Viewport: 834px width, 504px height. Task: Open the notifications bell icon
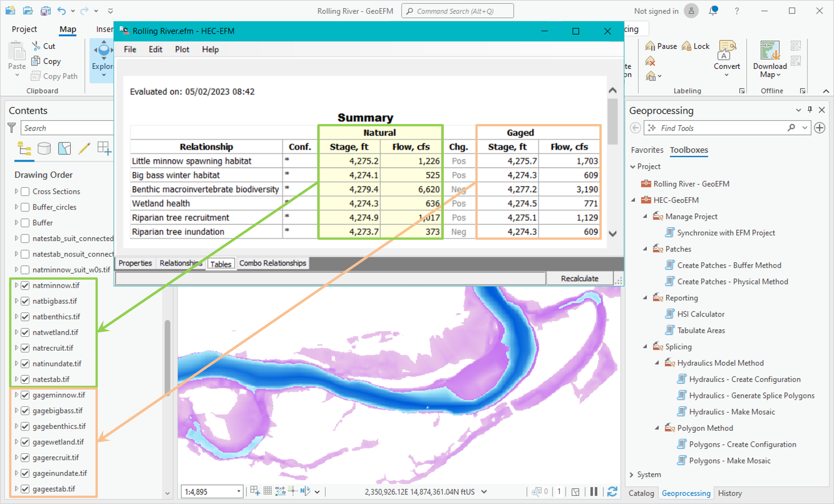(x=713, y=11)
